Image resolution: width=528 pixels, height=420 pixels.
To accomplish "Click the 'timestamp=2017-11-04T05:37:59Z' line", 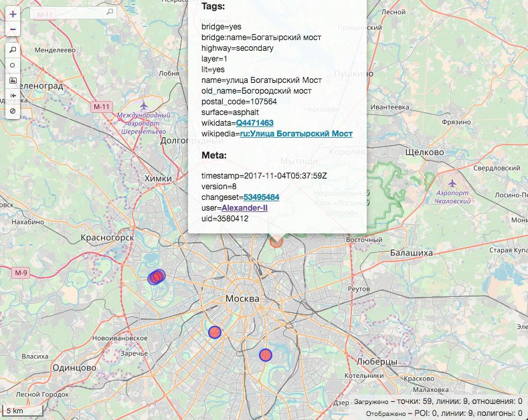I will (x=264, y=176).
